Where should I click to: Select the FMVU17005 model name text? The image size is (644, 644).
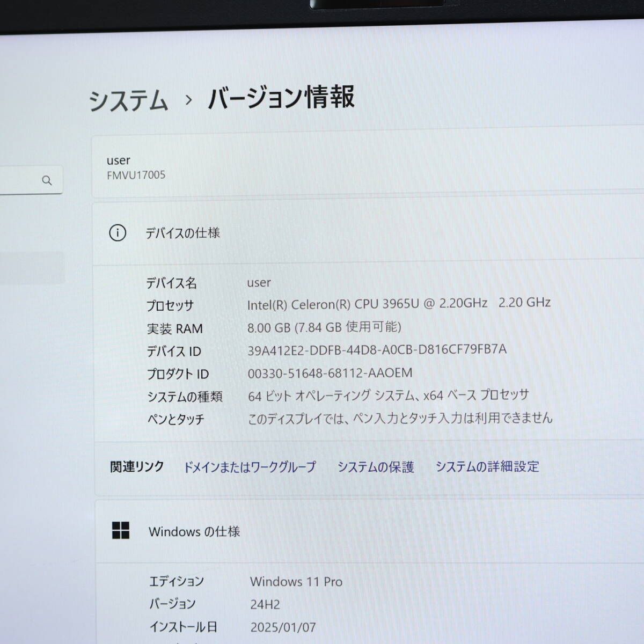click(x=136, y=175)
